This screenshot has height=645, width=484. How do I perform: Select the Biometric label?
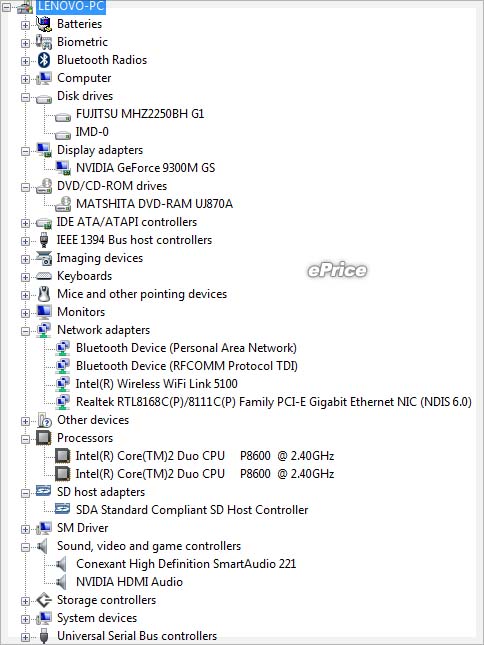tap(82, 42)
